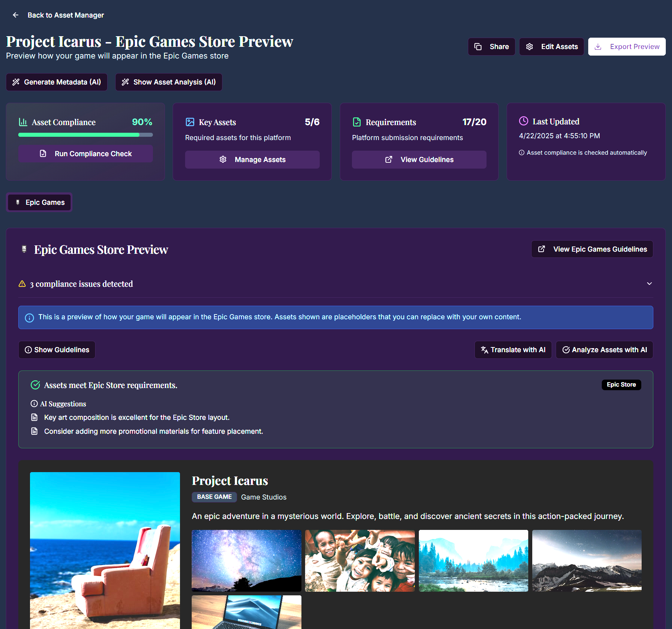Open View Guidelines in Requirements card
The height and width of the screenshot is (629, 672).
click(x=419, y=159)
